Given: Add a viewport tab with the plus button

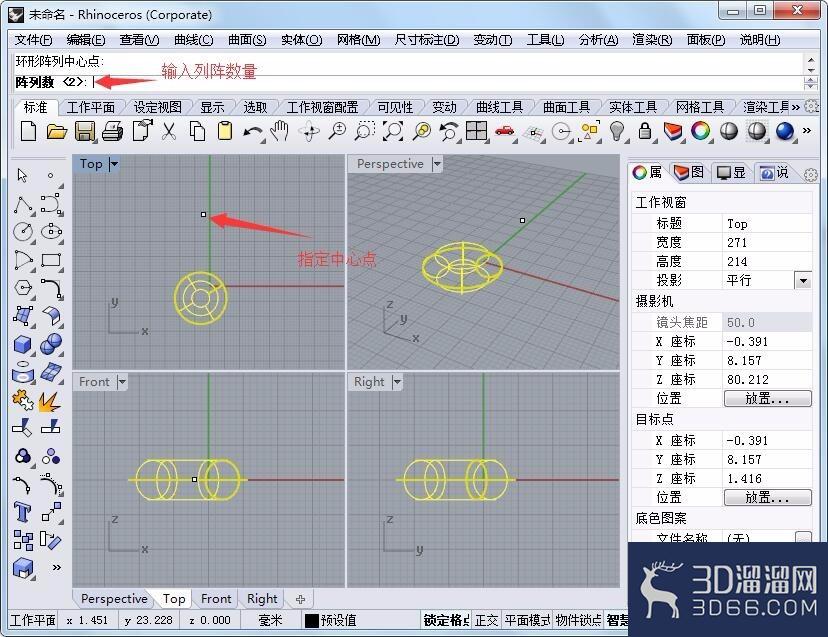Looking at the screenshot, I should 300,599.
